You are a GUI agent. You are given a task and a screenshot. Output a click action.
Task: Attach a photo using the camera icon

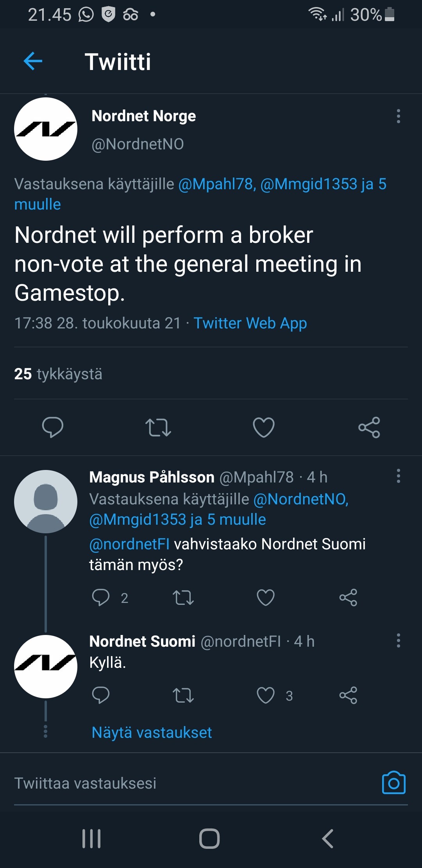coord(393,783)
